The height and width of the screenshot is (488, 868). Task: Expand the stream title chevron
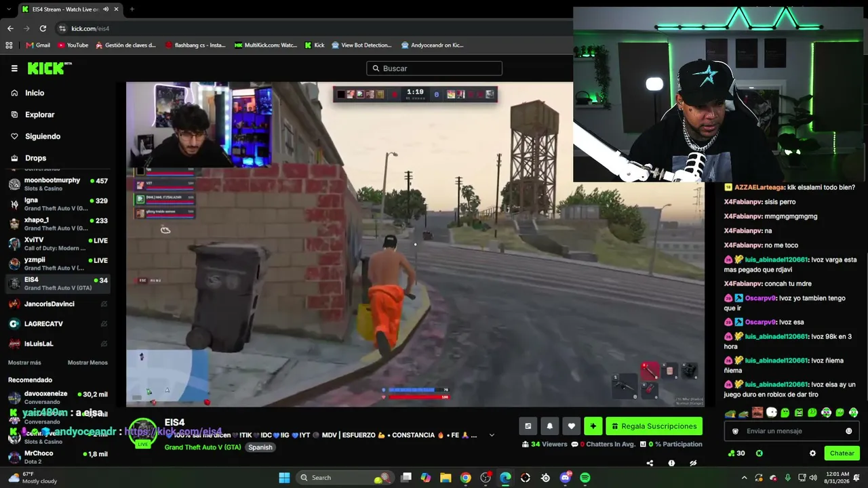(492, 435)
